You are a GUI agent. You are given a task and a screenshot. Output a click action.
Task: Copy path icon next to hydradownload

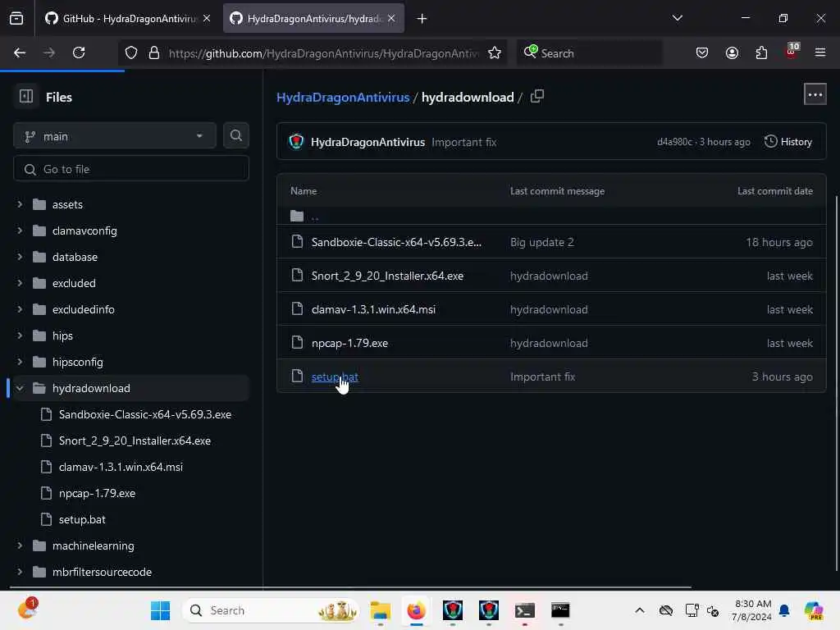pyautogui.click(x=536, y=97)
